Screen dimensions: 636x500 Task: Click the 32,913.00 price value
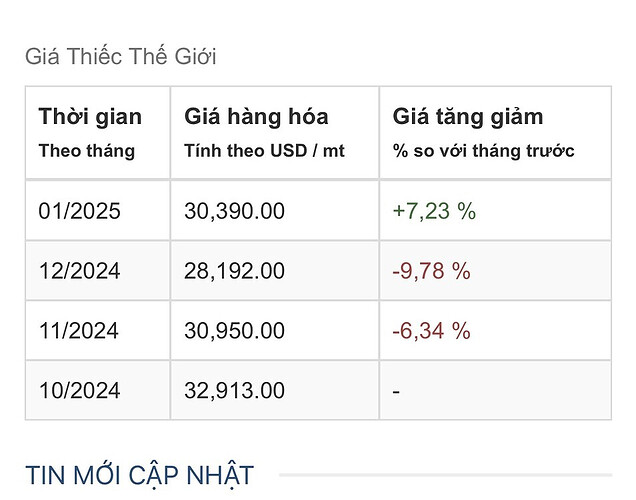click(x=235, y=390)
